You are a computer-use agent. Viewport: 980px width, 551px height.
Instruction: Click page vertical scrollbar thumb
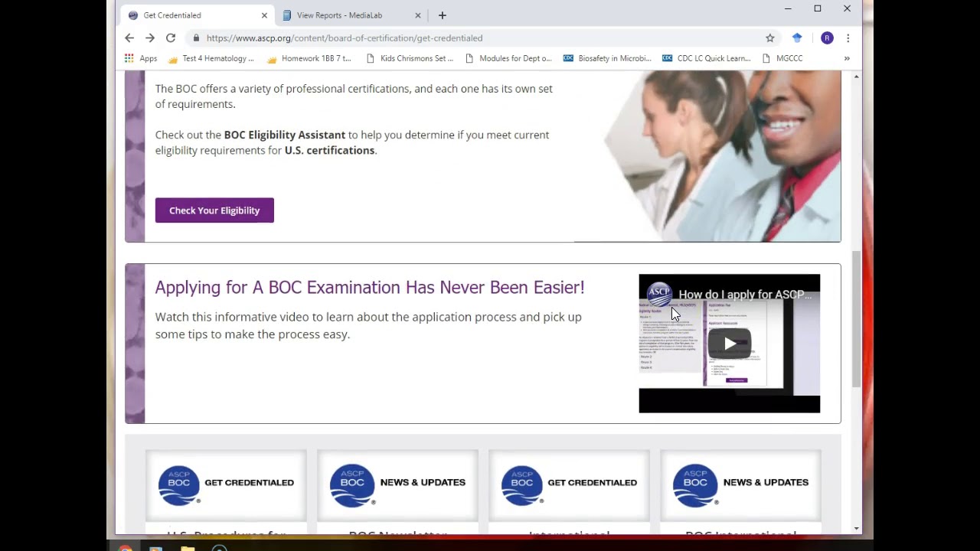click(x=856, y=319)
